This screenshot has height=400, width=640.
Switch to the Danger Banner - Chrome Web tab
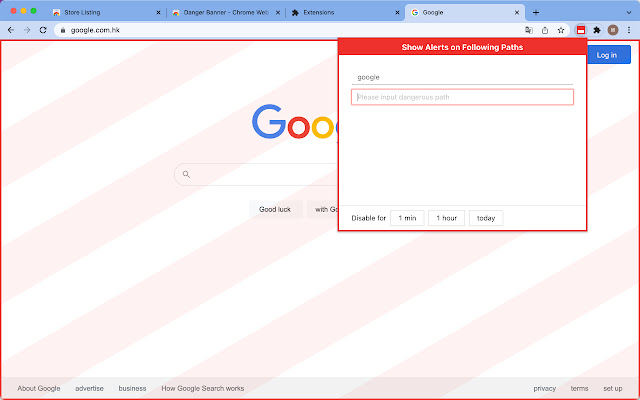pyautogui.click(x=227, y=13)
